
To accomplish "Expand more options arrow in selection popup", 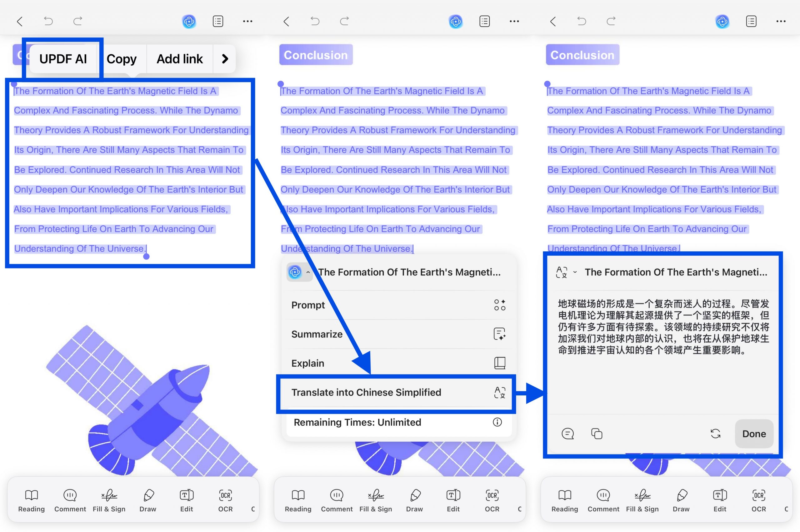I will point(224,59).
